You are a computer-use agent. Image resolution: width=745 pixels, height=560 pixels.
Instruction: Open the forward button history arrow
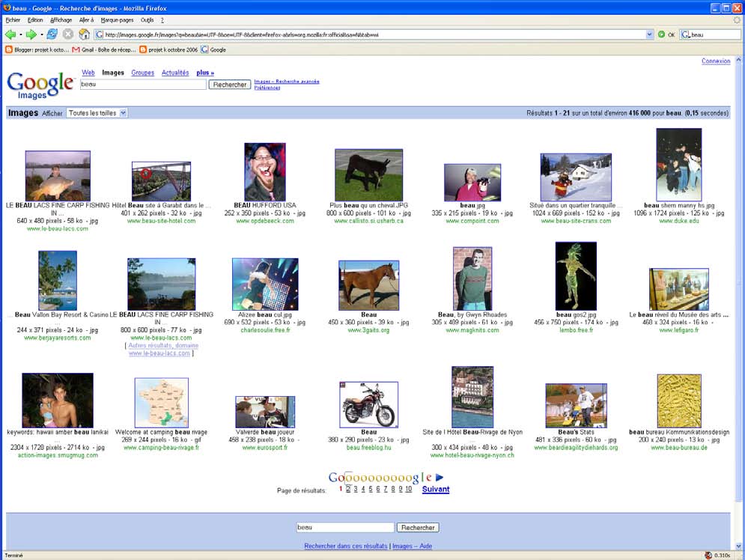41,34
